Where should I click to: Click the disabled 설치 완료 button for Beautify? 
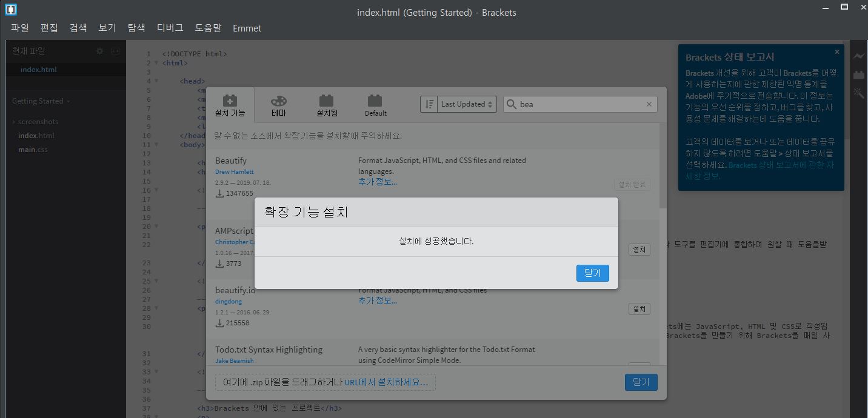pos(632,184)
